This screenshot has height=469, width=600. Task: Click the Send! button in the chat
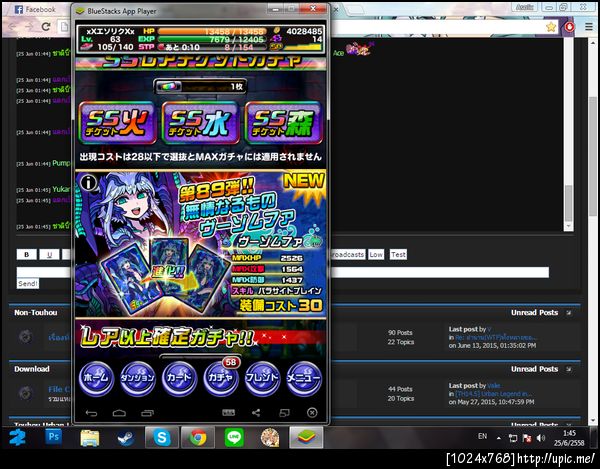point(28,283)
